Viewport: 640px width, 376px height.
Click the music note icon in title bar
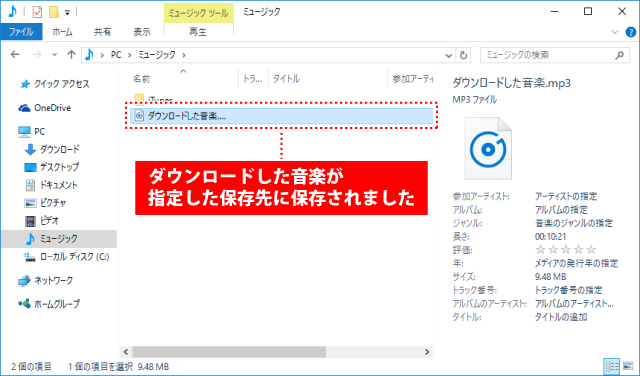pos(12,12)
